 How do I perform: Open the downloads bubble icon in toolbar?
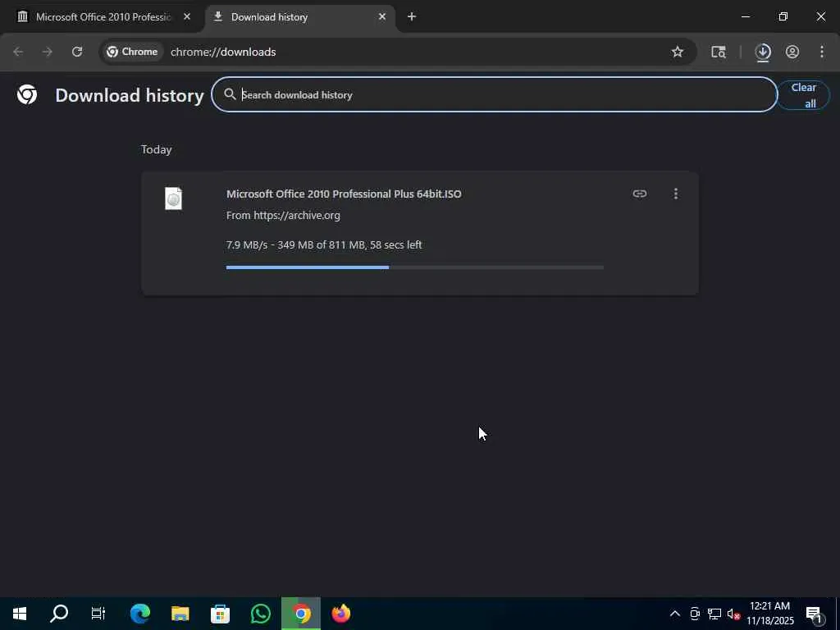pyautogui.click(x=763, y=52)
